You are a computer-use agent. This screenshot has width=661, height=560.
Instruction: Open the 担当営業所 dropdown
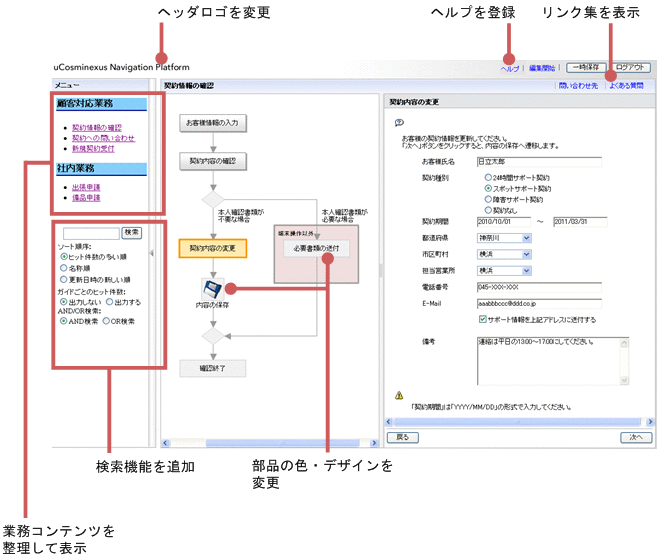click(505, 271)
